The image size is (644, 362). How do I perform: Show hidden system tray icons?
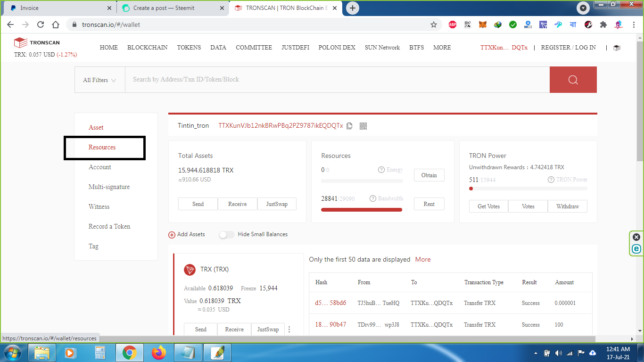point(536,353)
